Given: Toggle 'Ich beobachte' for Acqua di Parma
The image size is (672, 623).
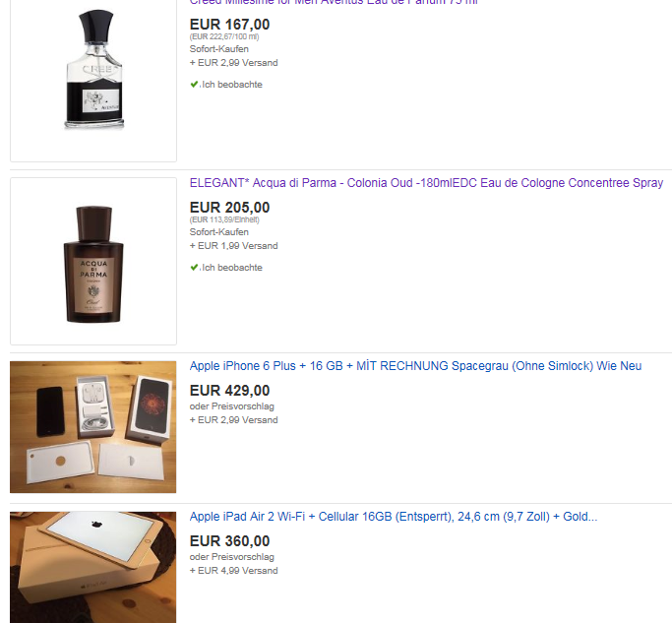Looking at the screenshot, I should tap(232, 268).
